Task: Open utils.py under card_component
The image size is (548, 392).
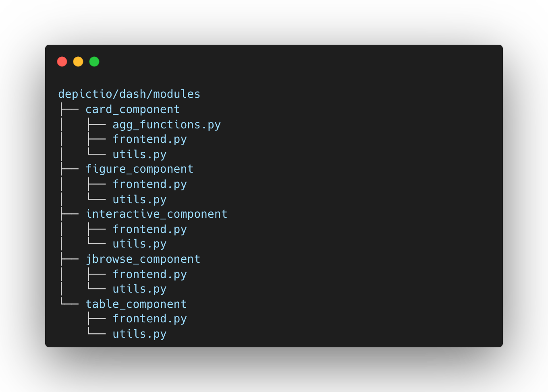Action: click(x=139, y=155)
